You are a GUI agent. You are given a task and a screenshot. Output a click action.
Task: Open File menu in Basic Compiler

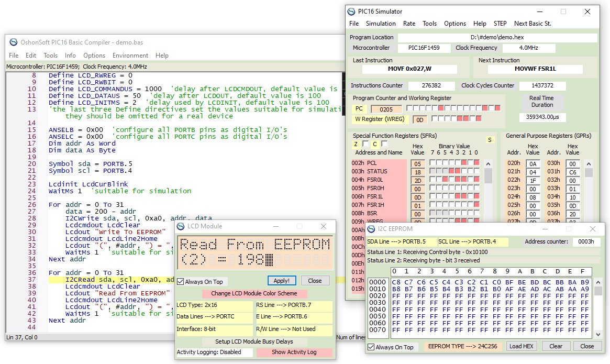click(14, 56)
